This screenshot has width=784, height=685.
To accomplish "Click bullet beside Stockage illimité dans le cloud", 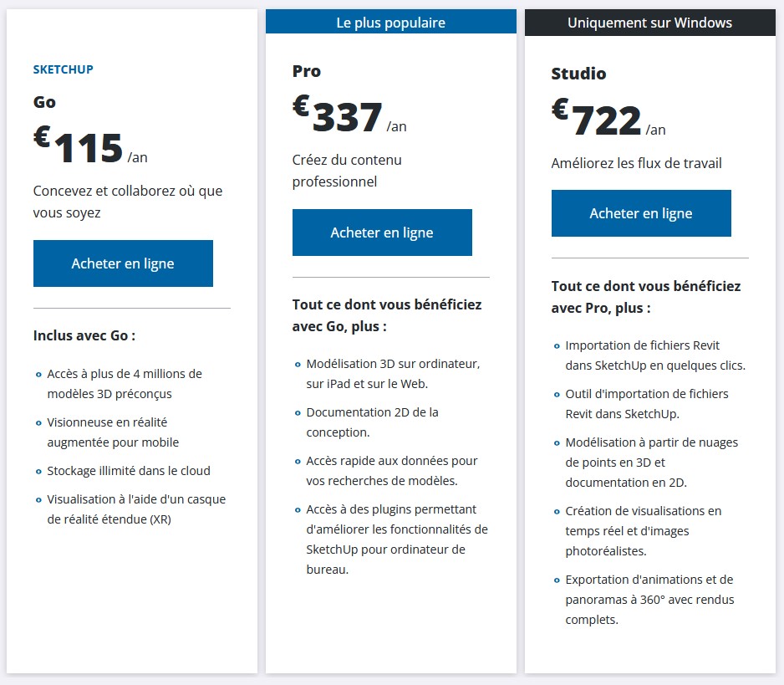I will click(x=38, y=472).
